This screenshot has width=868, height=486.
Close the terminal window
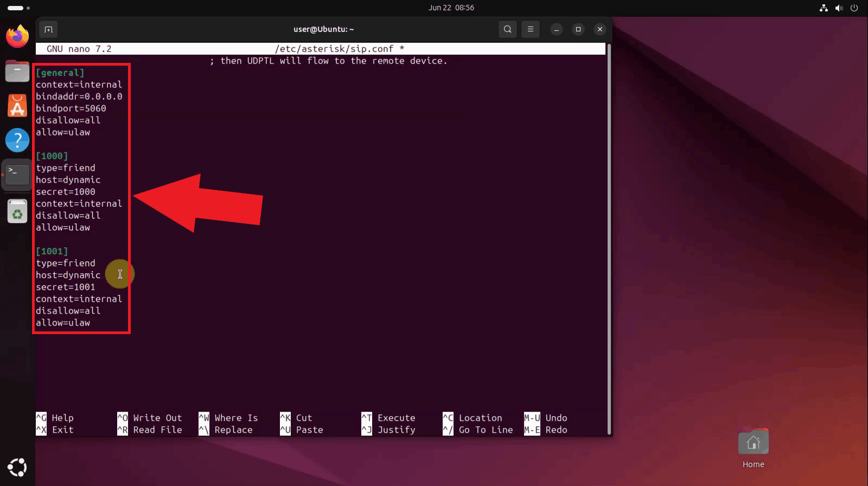click(x=599, y=29)
